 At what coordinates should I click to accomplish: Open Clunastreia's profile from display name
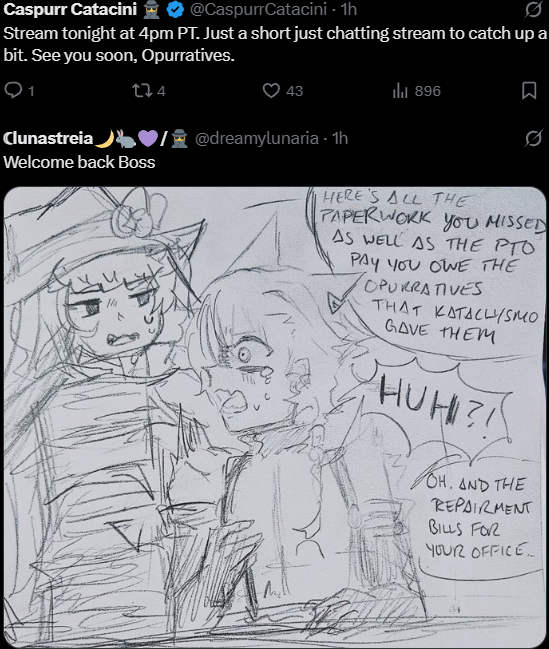pos(48,138)
